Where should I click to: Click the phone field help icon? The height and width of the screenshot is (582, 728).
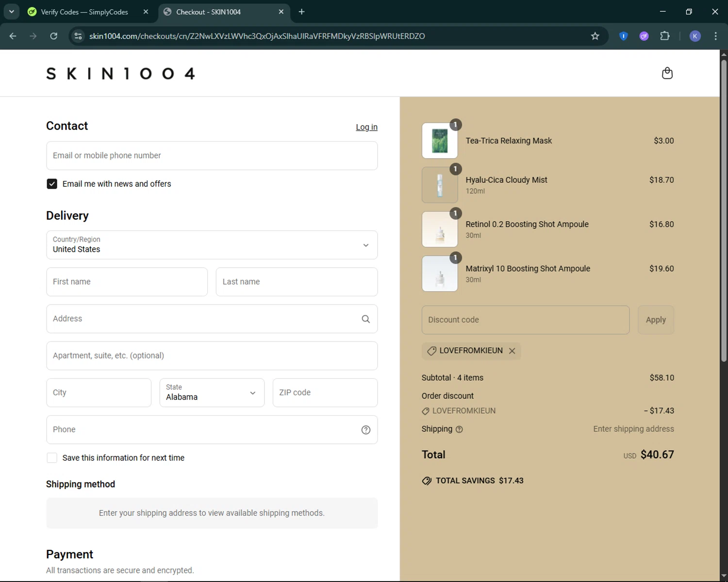pyautogui.click(x=366, y=430)
